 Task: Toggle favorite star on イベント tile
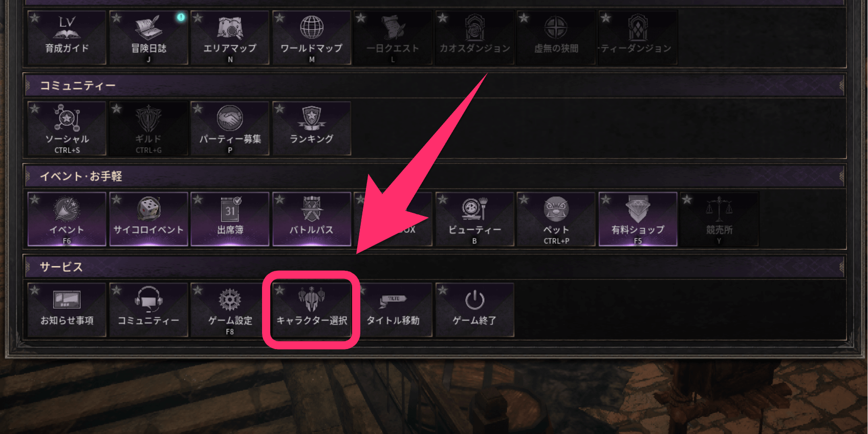point(35,200)
